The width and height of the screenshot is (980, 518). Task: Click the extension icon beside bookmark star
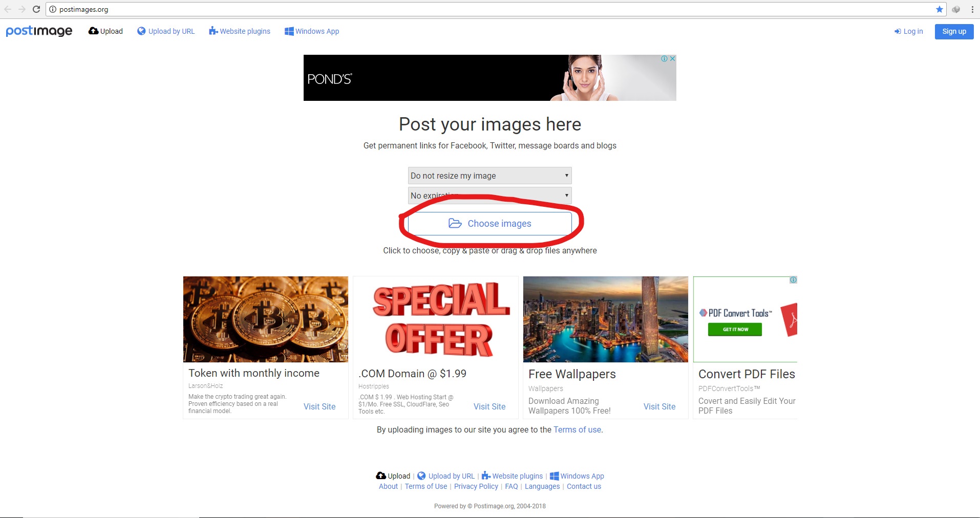(x=956, y=9)
